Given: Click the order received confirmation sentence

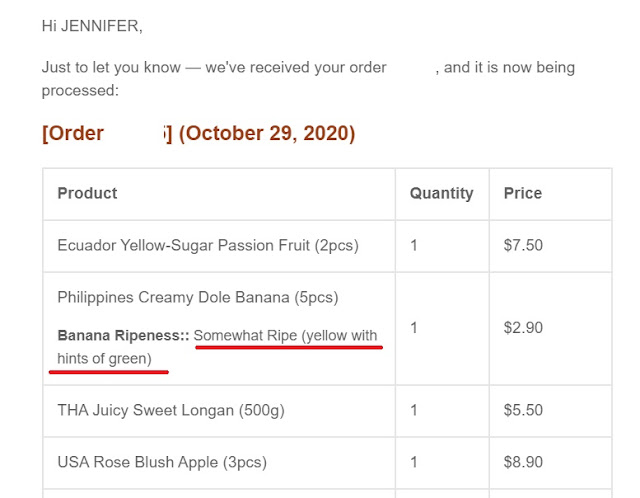Looking at the screenshot, I should click(x=308, y=79).
